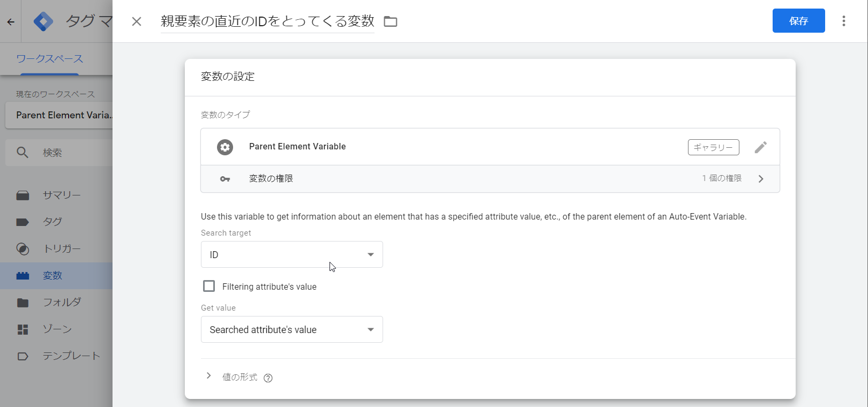Click the 変数の設定 heading
Viewport: 868px width, 407px height.
click(228, 77)
